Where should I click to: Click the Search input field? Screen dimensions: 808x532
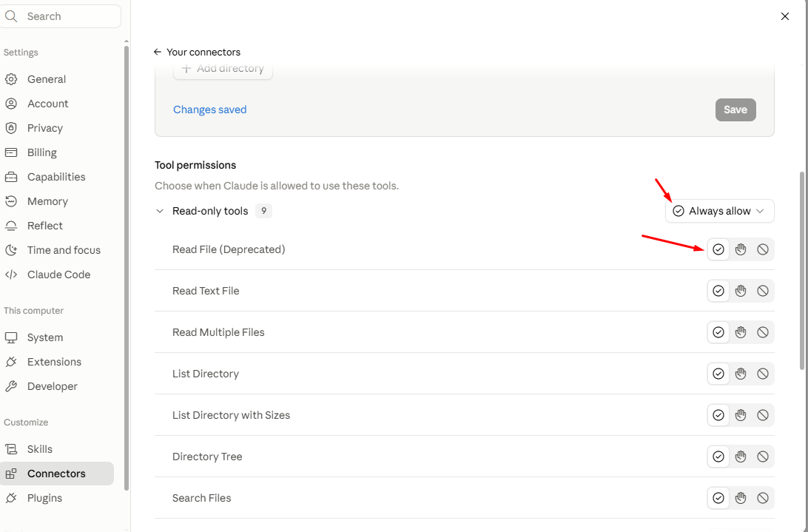(x=60, y=16)
